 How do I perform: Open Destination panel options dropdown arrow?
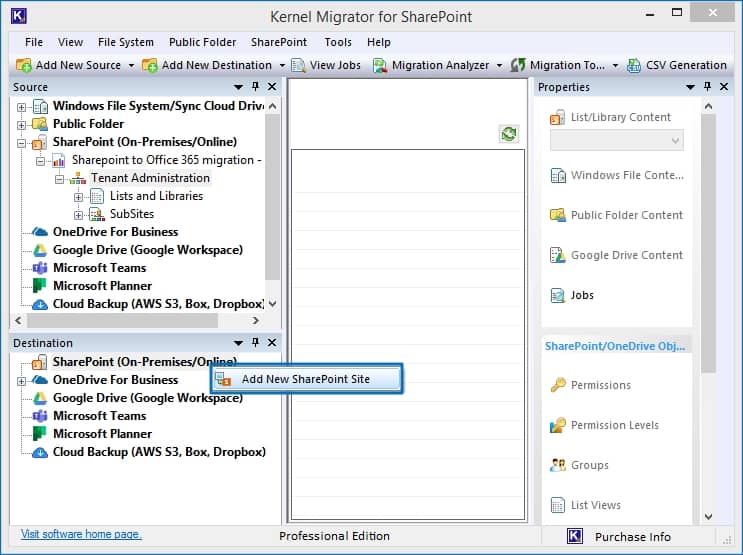click(238, 343)
